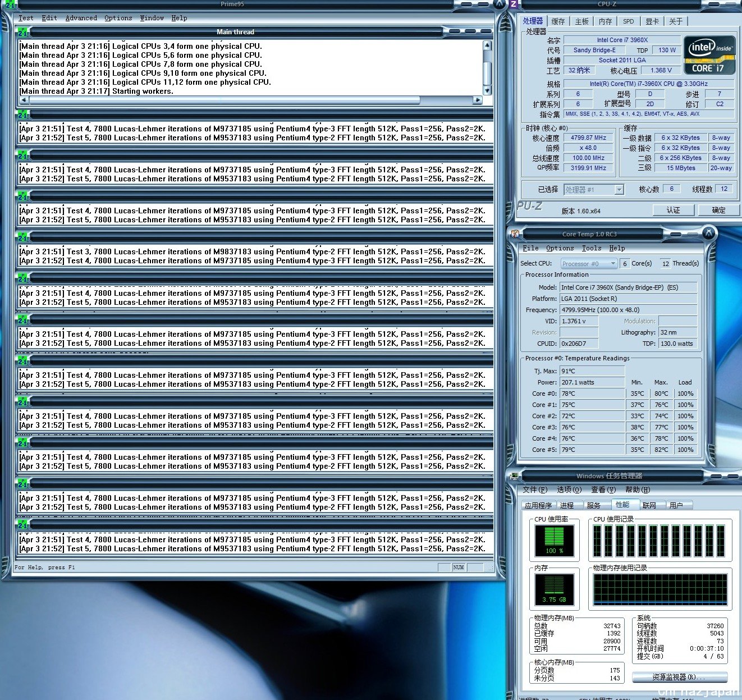The image size is (742, 700).
Task: Open the Core Temp Select CPU dropdown
Action: tap(613, 263)
